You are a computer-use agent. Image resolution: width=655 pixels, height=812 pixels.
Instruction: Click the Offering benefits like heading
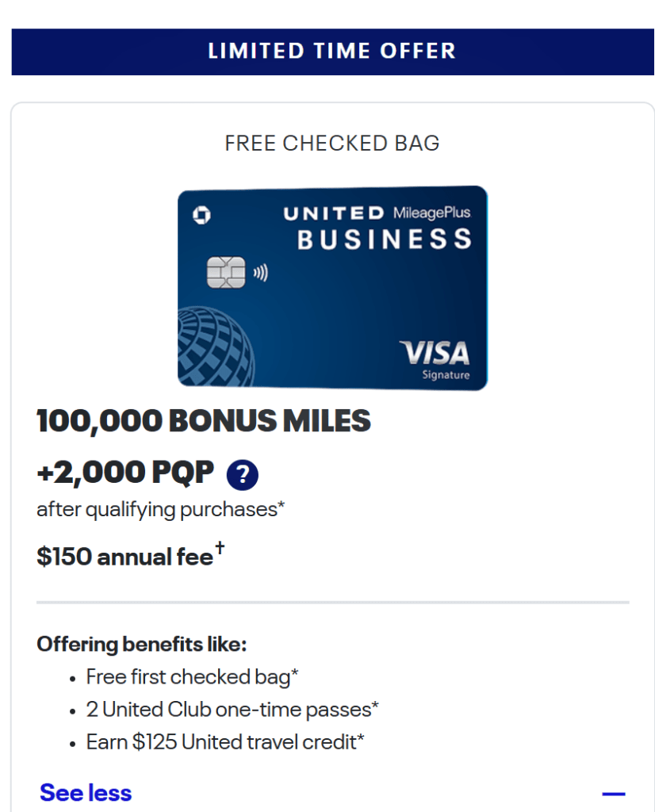tap(141, 644)
